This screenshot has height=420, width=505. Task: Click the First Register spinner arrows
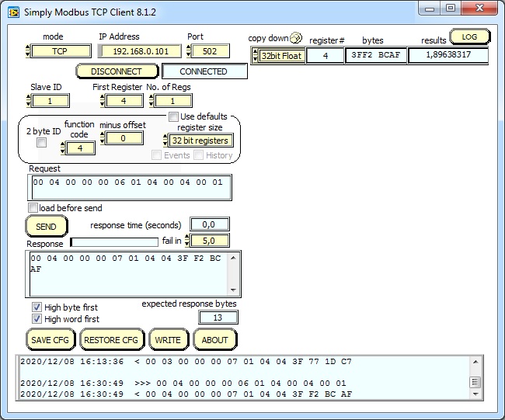pos(103,101)
